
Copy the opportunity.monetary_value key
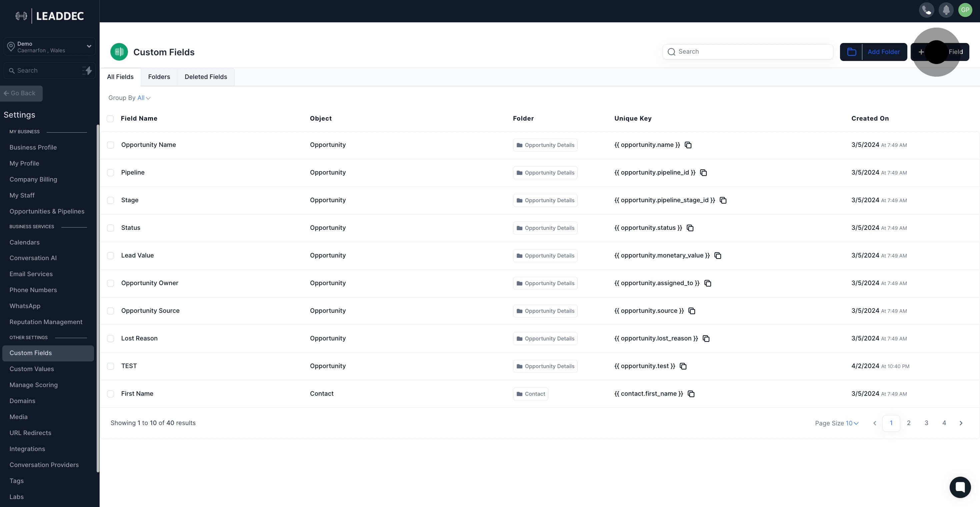click(718, 255)
